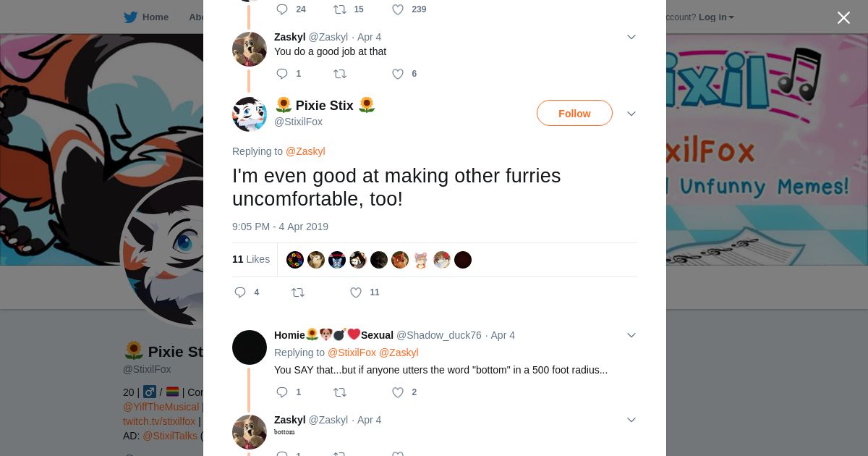Screen dimensions: 868x456
Task: Follow the StixilFox account
Action: point(574,114)
